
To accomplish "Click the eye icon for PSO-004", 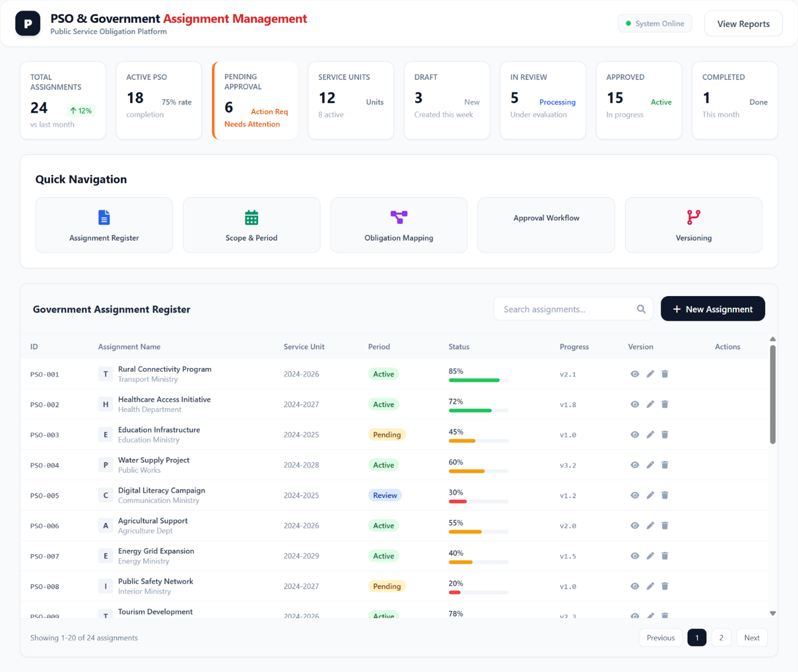I will [x=635, y=465].
